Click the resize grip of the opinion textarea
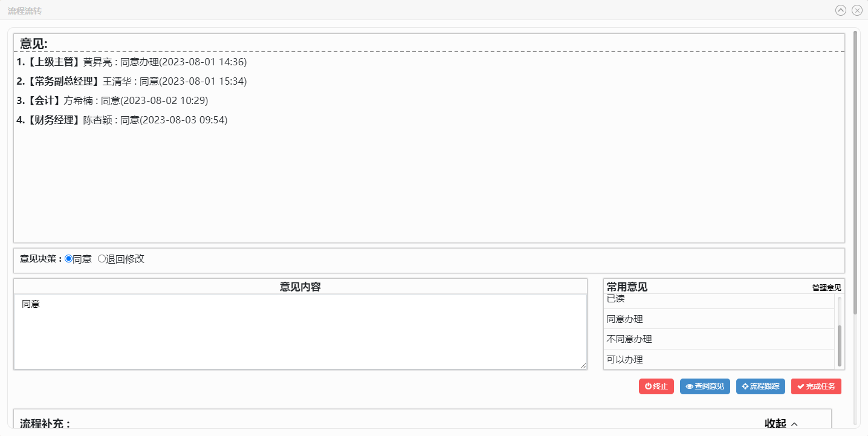This screenshot has height=436, width=868. pyautogui.click(x=583, y=366)
